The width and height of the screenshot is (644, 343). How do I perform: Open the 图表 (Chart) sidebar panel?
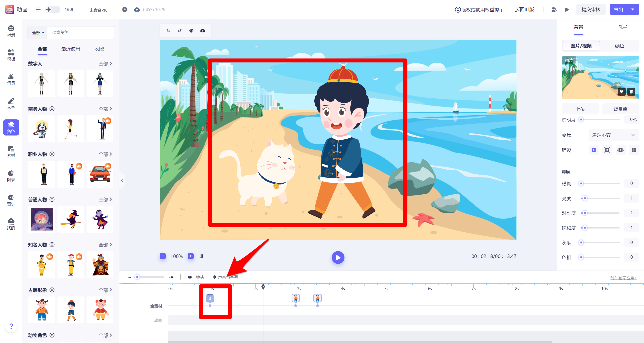click(x=11, y=176)
